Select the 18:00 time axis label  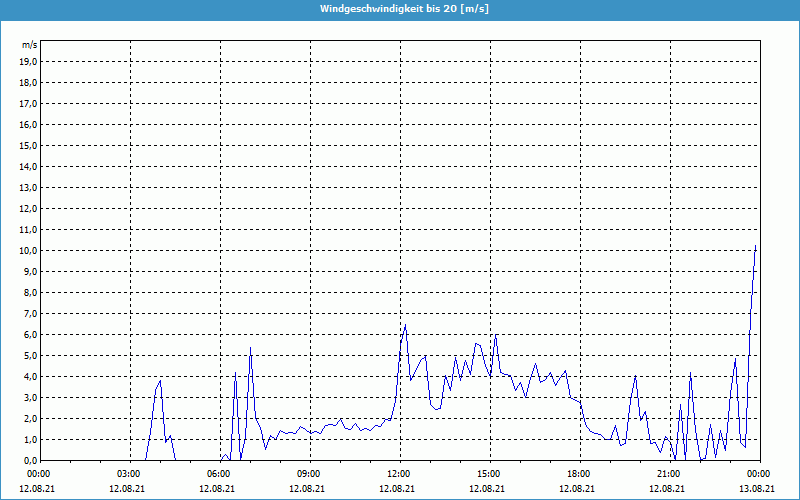[x=578, y=473]
